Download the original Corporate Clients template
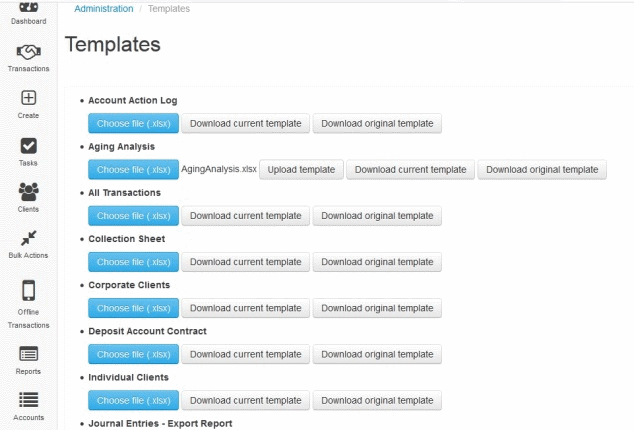This screenshot has height=430, width=634. 377,308
